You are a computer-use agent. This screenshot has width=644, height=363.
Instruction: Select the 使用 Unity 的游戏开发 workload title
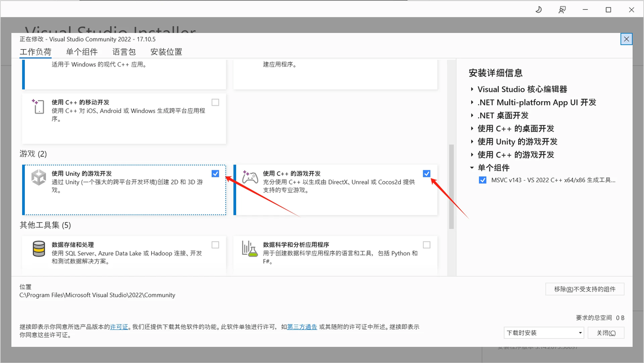(82, 174)
